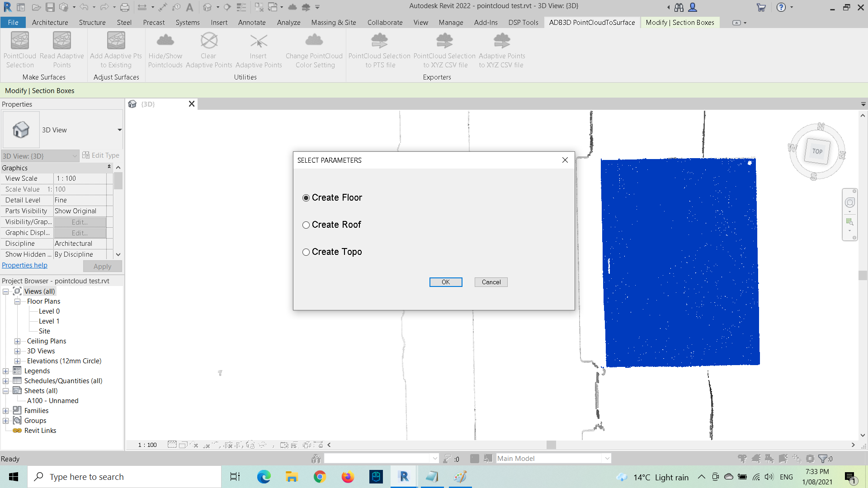The image size is (868, 488).
Task: Open the Properties help link
Action: coord(24,265)
